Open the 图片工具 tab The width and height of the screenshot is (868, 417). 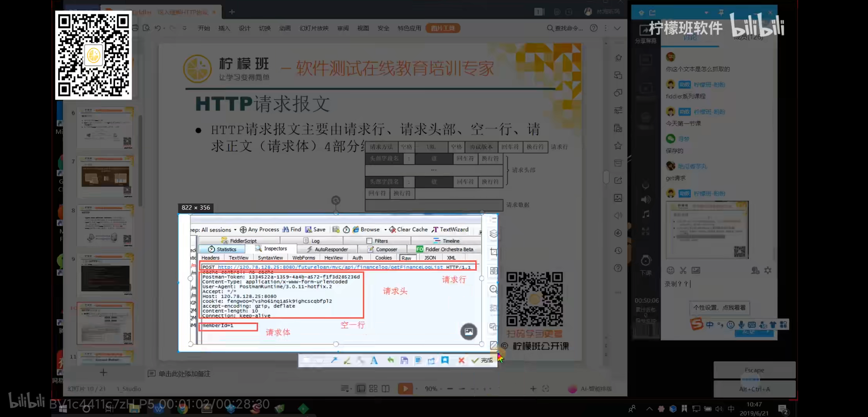click(443, 28)
